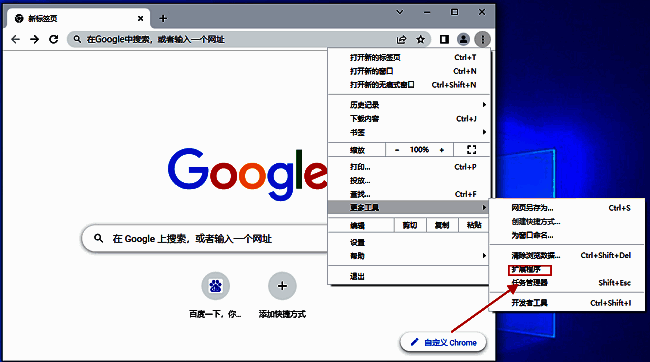Decrease zoom with minus button
The width and height of the screenshot is (650, 362).
tap(397, 150)
